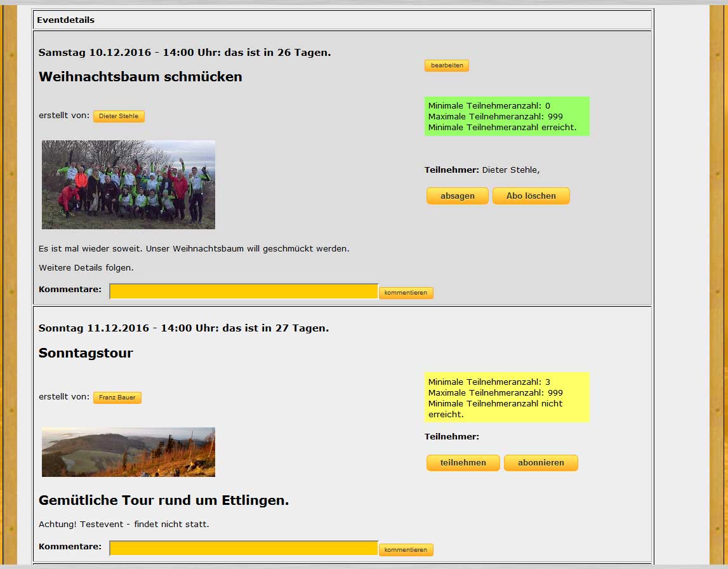Image resolution: width=728 pixels, height=569 pixels.
Task: Click the yellow participant count box
Action: pos(506,397)
